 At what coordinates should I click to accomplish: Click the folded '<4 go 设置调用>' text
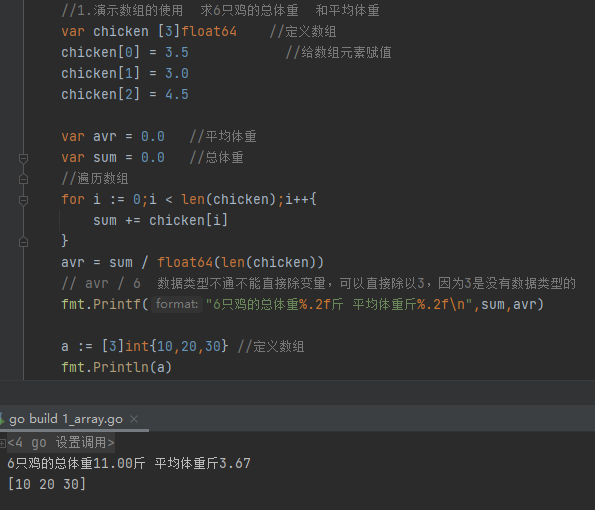[61, 442]
